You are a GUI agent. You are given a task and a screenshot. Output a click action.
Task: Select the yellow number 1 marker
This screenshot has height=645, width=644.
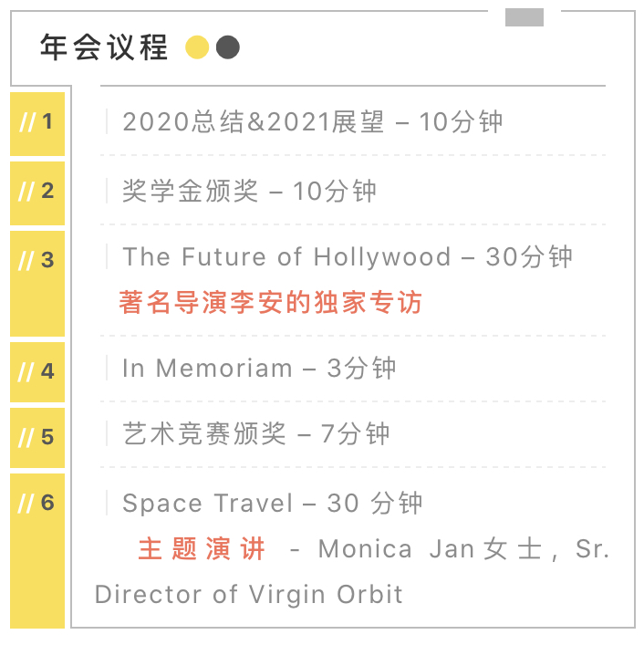tap(37, 123)
